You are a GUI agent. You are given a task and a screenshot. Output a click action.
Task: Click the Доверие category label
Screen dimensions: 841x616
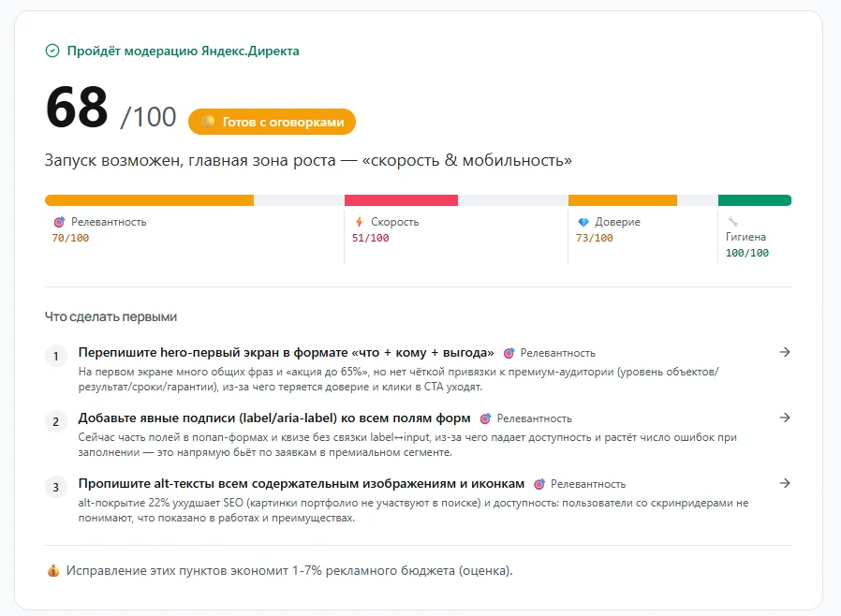[x=617, y=222]
